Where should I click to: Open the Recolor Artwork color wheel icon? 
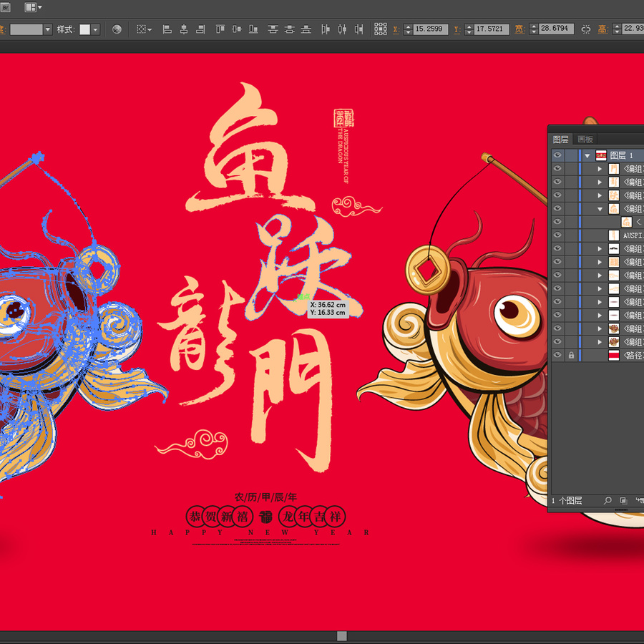(117, 29)
